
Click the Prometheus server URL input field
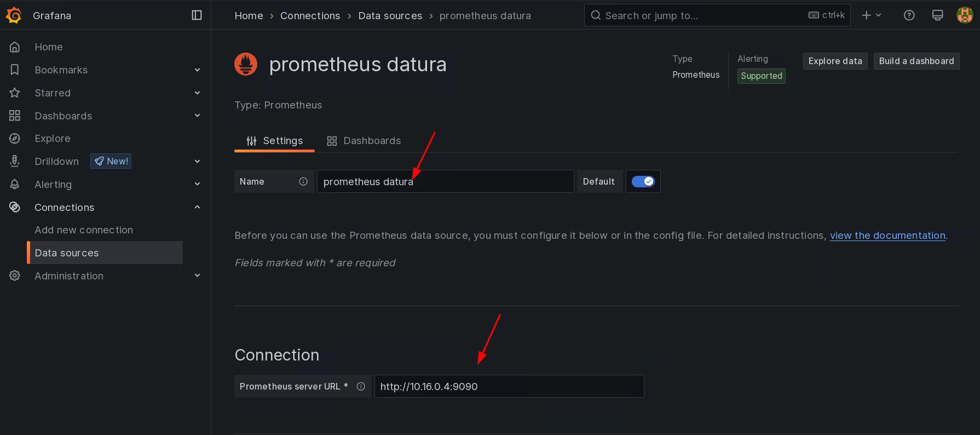(x=509, y=386)
